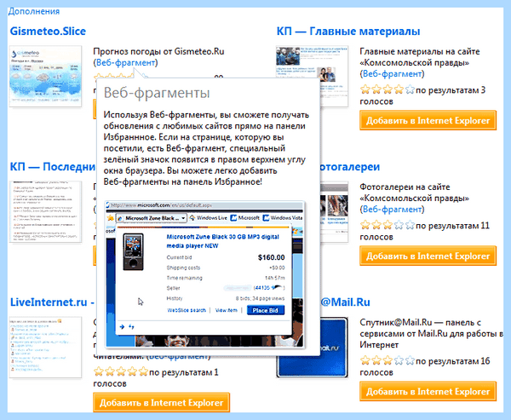The width and height of the screenshot is (511, 420).
Task: Open КП Последние news preview thumbnail
Action: [x=45, y=212]
